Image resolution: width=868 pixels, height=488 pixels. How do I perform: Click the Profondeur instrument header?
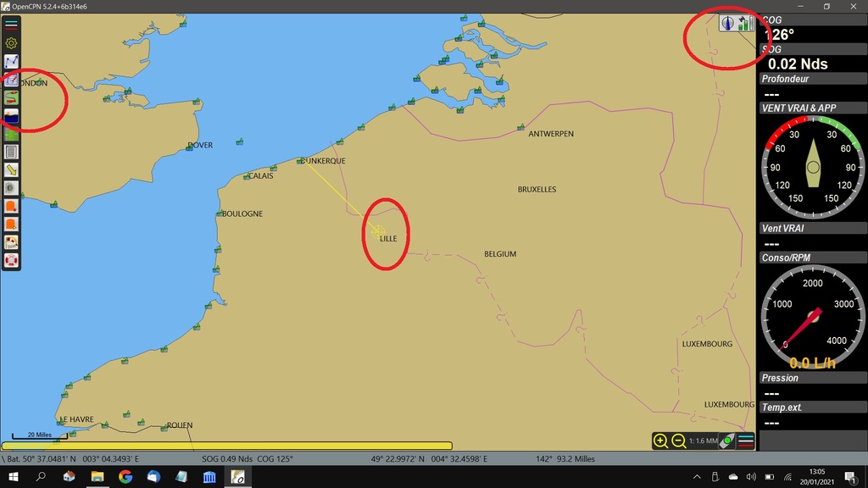813,79
